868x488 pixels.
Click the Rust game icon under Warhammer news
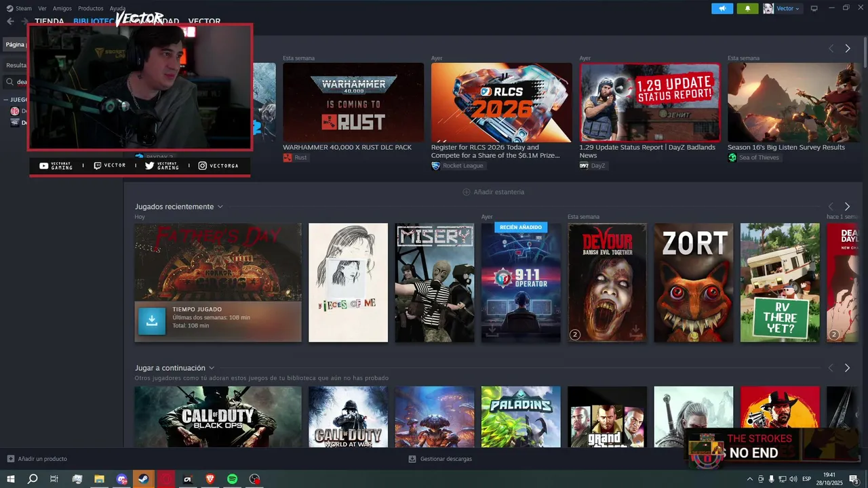click(x=288, y=157)
